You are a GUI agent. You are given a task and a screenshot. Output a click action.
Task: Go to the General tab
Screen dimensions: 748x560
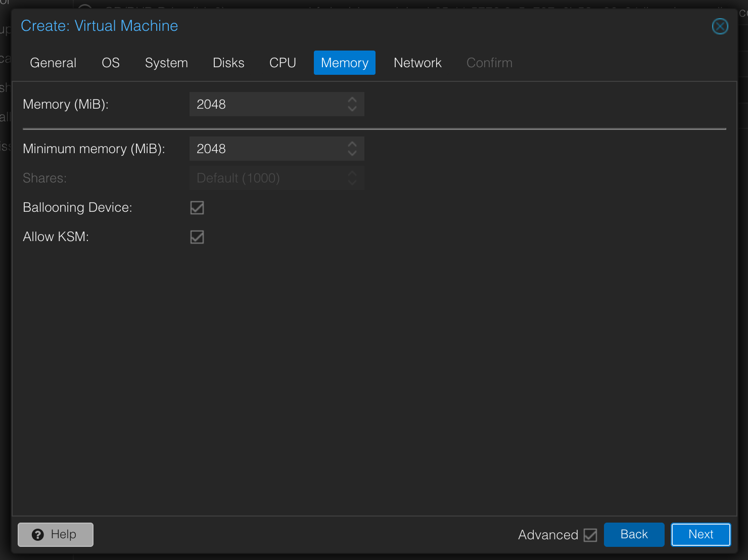click(x=53, y=63)
